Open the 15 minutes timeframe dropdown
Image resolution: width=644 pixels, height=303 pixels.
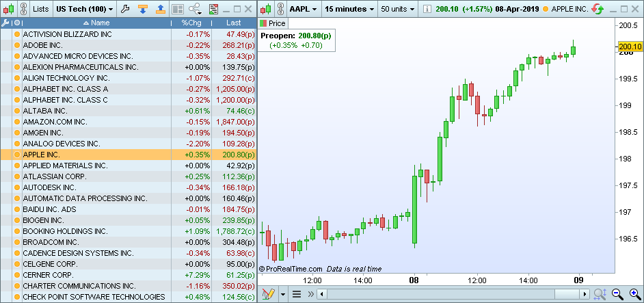coord(349,10)
